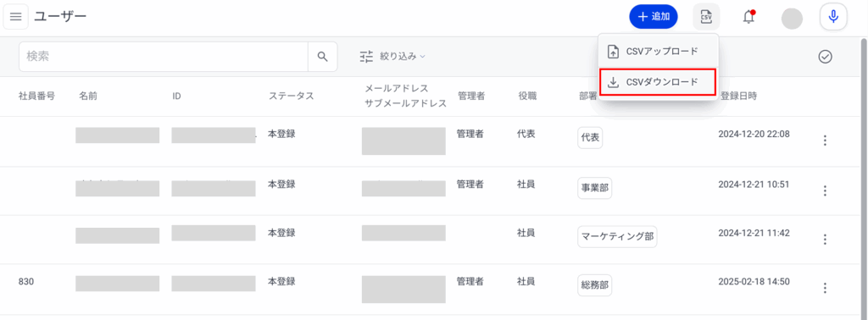The height and width of the screenshot is (320, 868).
Task: Click the マーケティング部 department chip
Action: [617, 236]
